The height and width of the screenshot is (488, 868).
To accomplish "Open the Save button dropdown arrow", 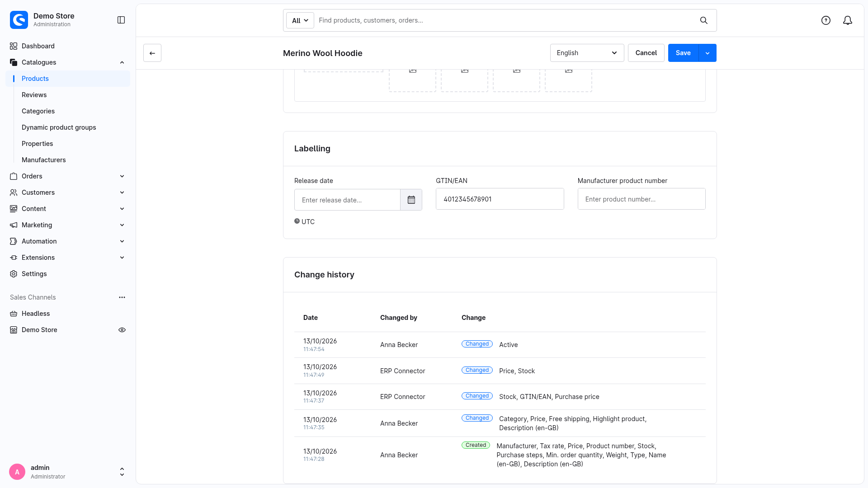I will click(x=708, y=53).
